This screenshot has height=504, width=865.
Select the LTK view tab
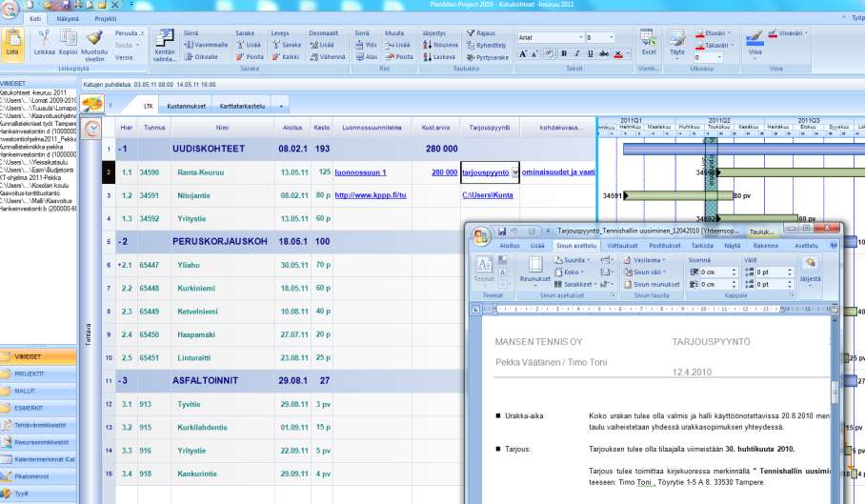[148, 106]
